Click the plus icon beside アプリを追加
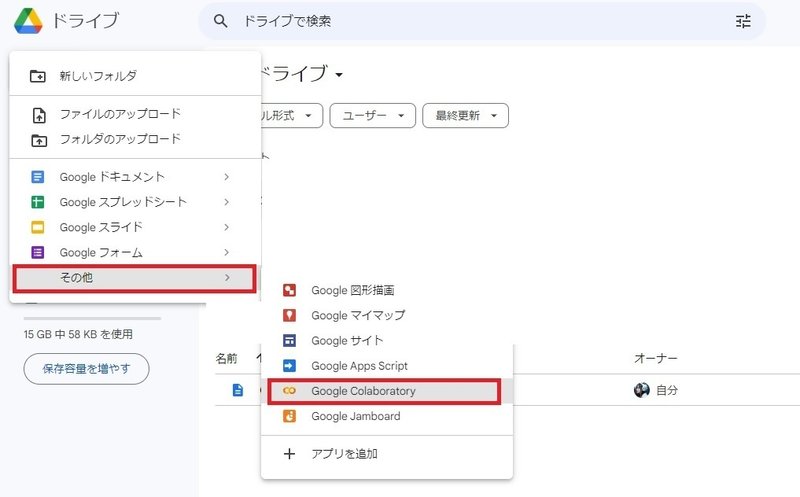The width and height of the screenshot is (800, 497). [x=289, y=454]
